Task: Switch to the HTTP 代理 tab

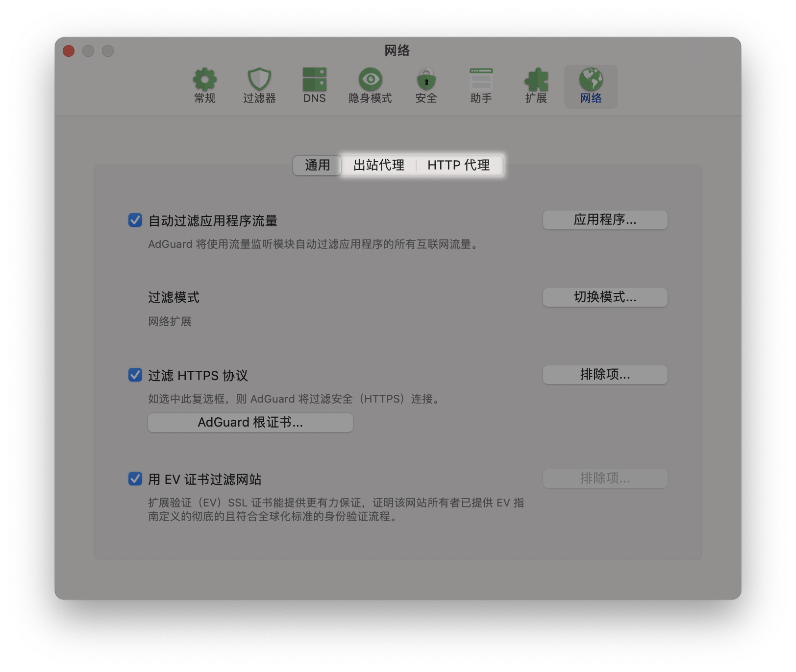Action: tap(459, 165)
